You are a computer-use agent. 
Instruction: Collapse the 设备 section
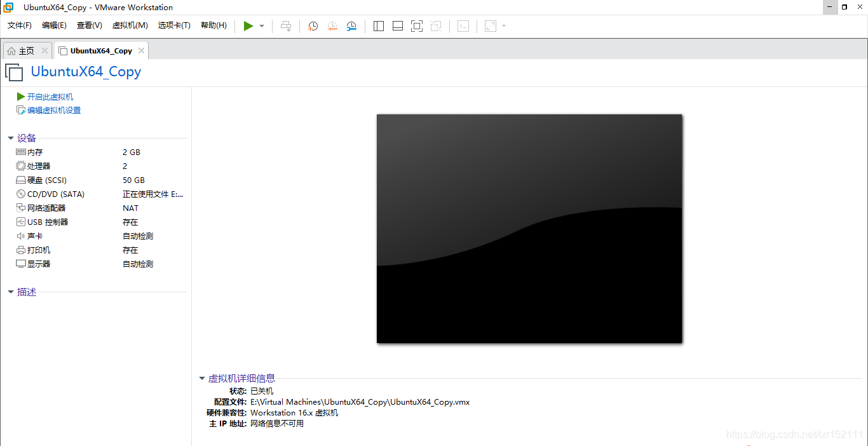click(x=11, y=138)
